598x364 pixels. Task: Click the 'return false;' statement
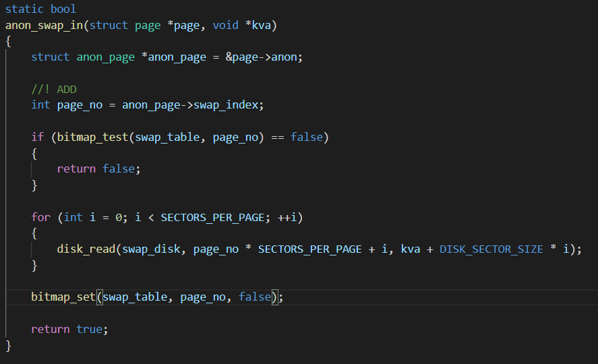tap(99, 169)
